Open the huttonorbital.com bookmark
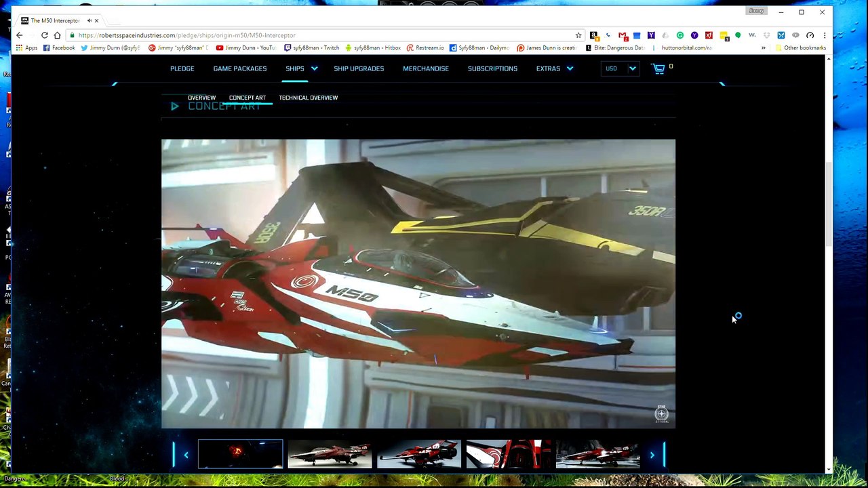The width and height of the screenshot is (868, 488). click(x=682, y=48)
